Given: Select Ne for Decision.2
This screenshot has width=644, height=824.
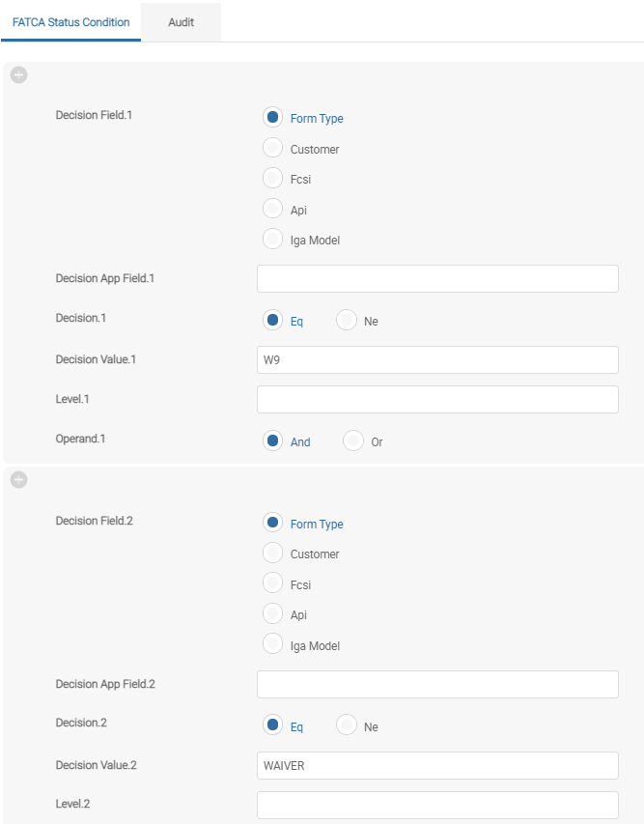Looking at the screenshot, I should point(347,725).
